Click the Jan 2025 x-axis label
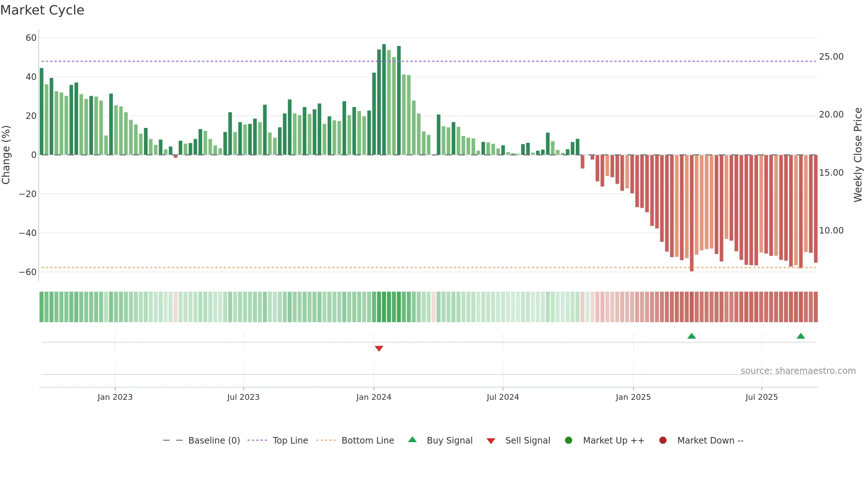 click(x=633, y=397)
